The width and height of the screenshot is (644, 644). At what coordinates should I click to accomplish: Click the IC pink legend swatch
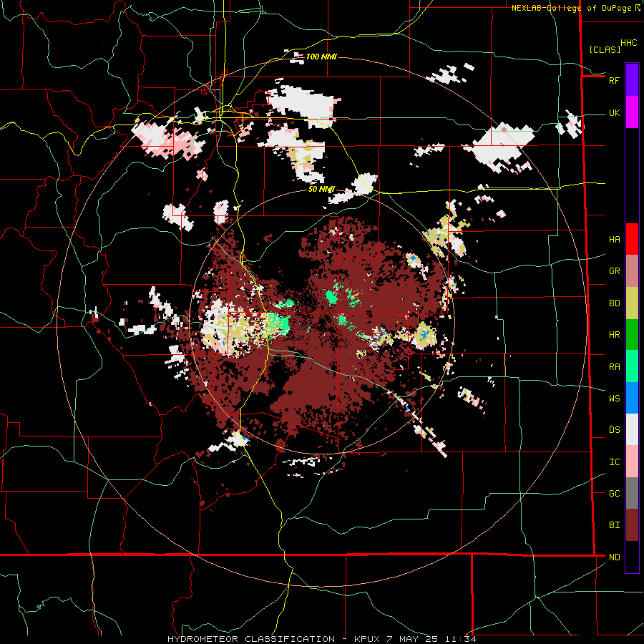[x=632, y=462]
